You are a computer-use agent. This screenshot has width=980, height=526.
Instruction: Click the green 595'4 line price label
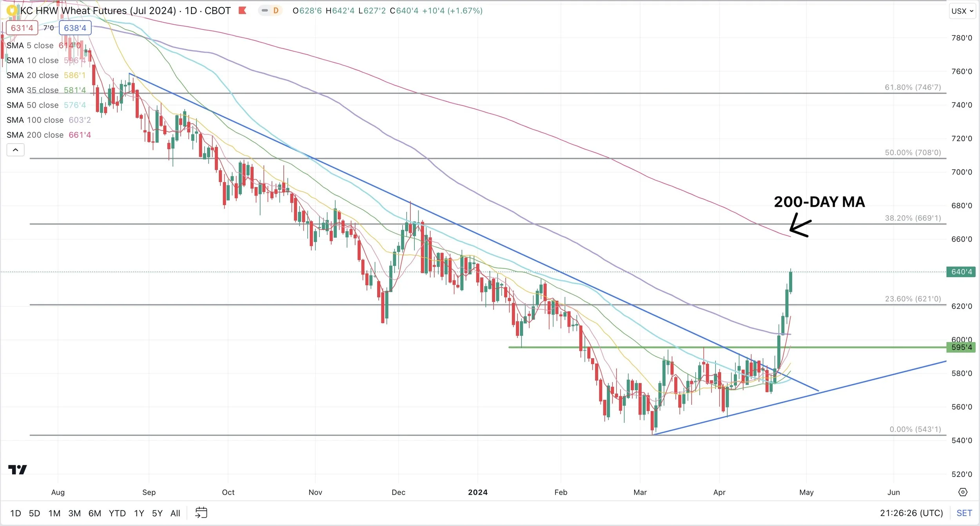pos(960,347)
